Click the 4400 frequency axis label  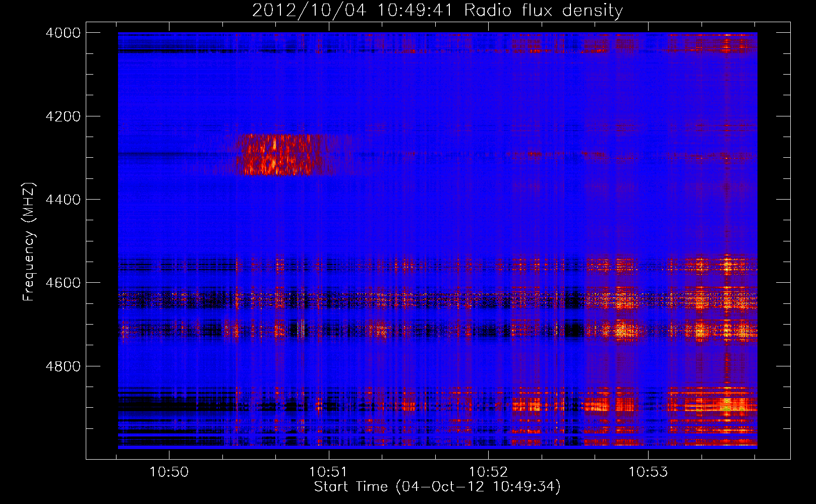coord(63,200)
